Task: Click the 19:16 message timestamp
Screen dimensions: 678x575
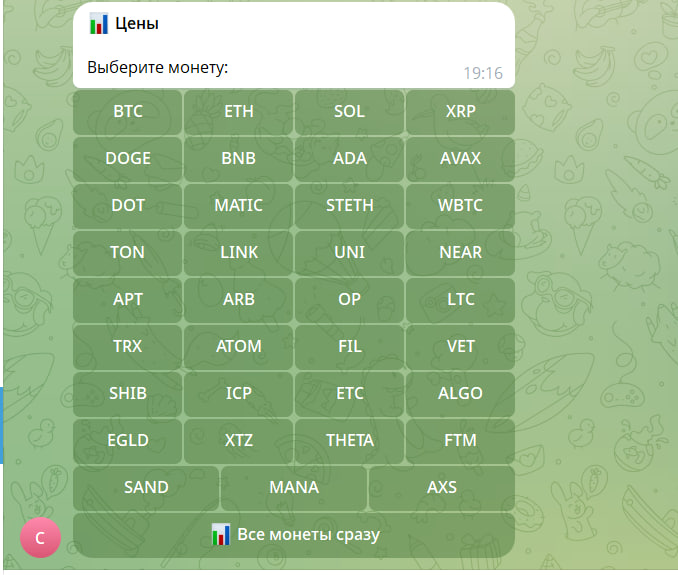Action: point(483,73)
